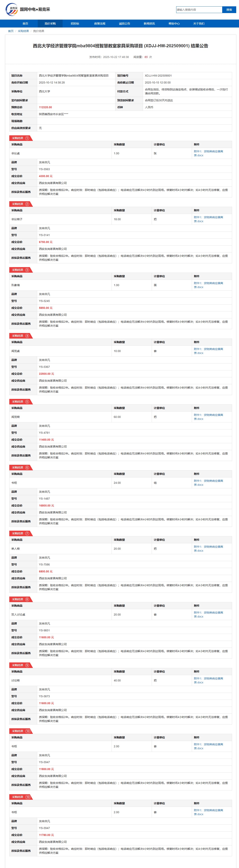
Task: Open the 首页 navigation menu item
Action: tap(25, 24)
